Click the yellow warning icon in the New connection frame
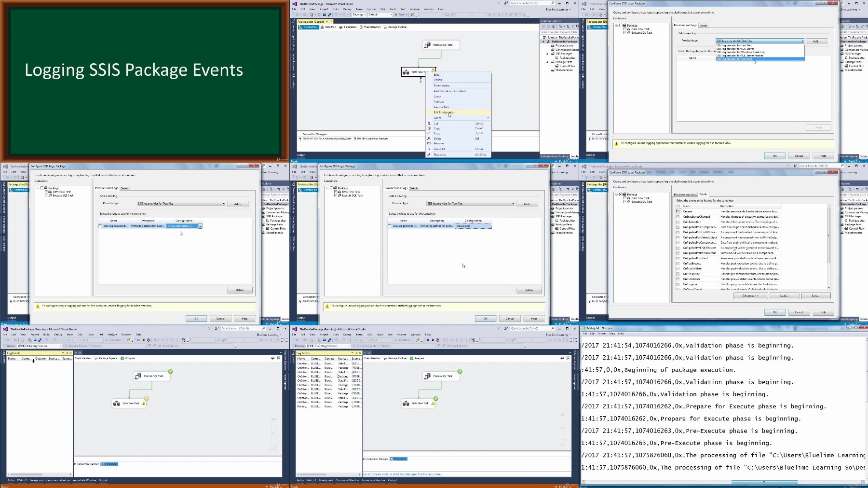The height and width of the screenshot is (488, 868). tap(38, 306)
